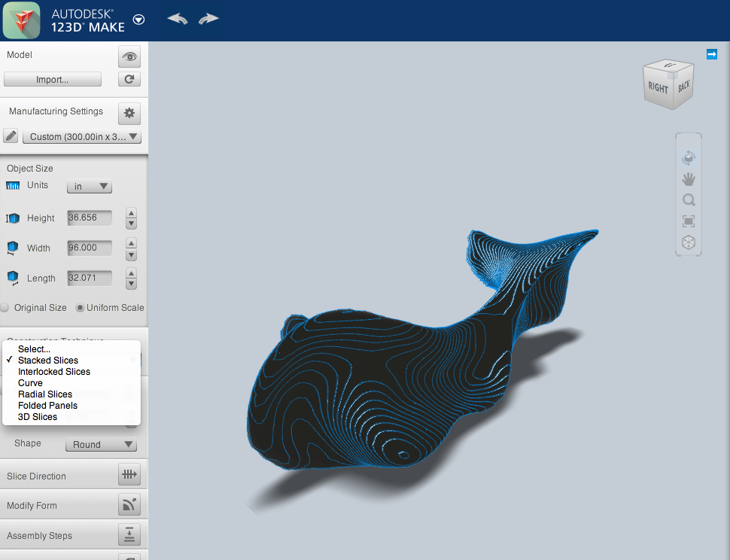Screen dimensions: 730x560
Task: Reload the model with refresh icon
Action: [129, 79]
